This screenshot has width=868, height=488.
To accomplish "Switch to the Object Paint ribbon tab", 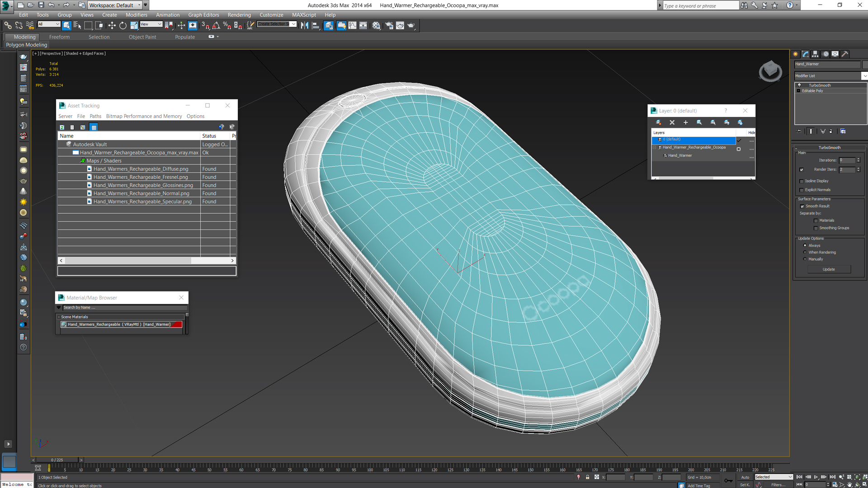I will 142,37.
